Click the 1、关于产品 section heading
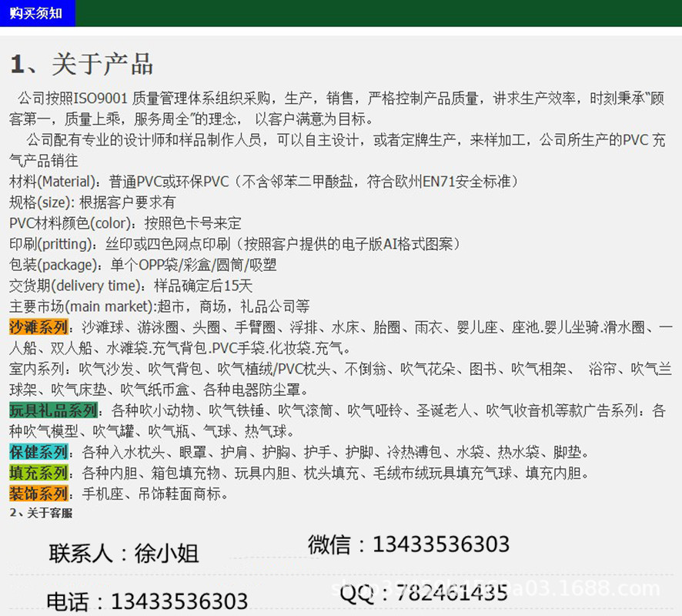 (x=82, y=64)
